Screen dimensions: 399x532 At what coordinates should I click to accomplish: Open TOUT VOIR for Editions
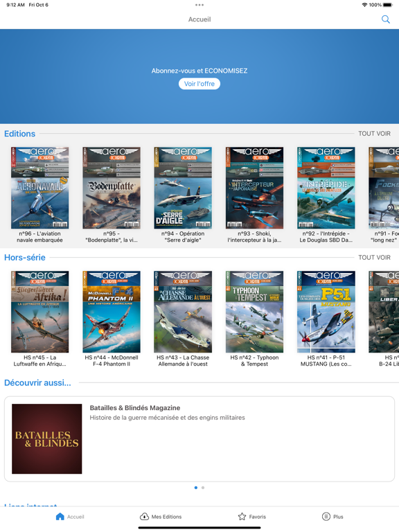(x=374, y=134)
